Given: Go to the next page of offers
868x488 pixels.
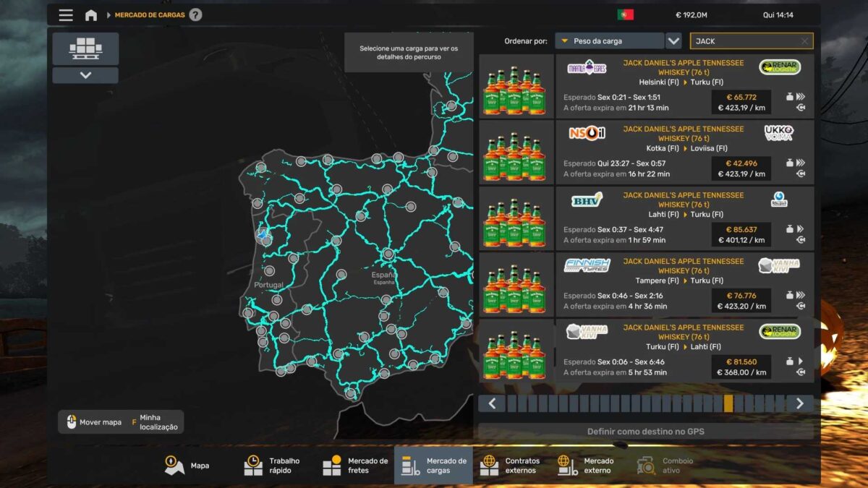Looking at the screenshot, I should 799,403.
